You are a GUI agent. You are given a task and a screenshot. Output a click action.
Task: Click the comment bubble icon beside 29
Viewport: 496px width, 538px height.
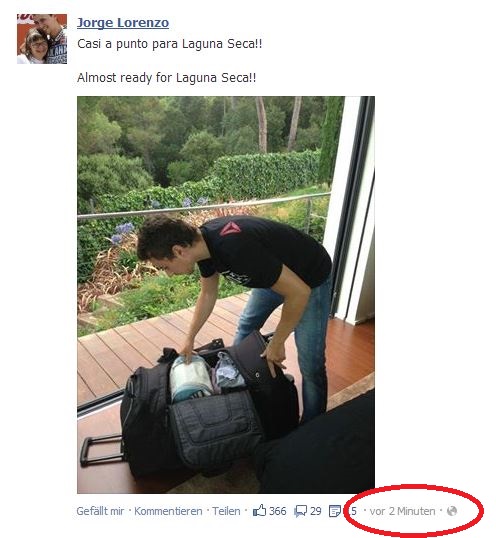point(300,511)
